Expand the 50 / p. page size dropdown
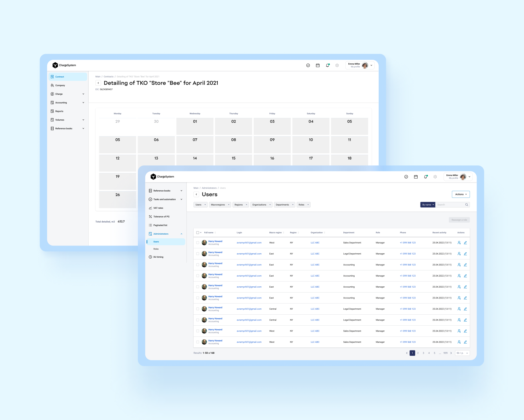 coord(462,353)
